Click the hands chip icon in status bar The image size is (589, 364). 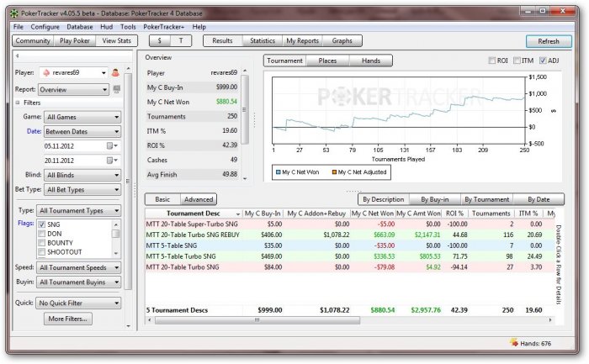pos(513,342)
